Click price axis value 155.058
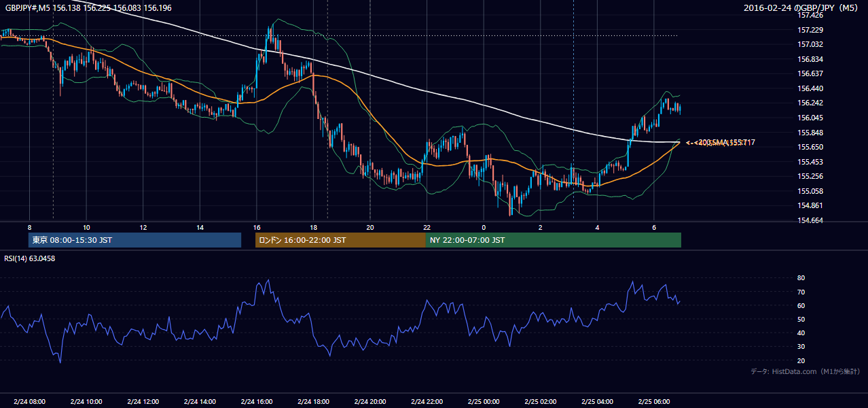 click(811, 191)
